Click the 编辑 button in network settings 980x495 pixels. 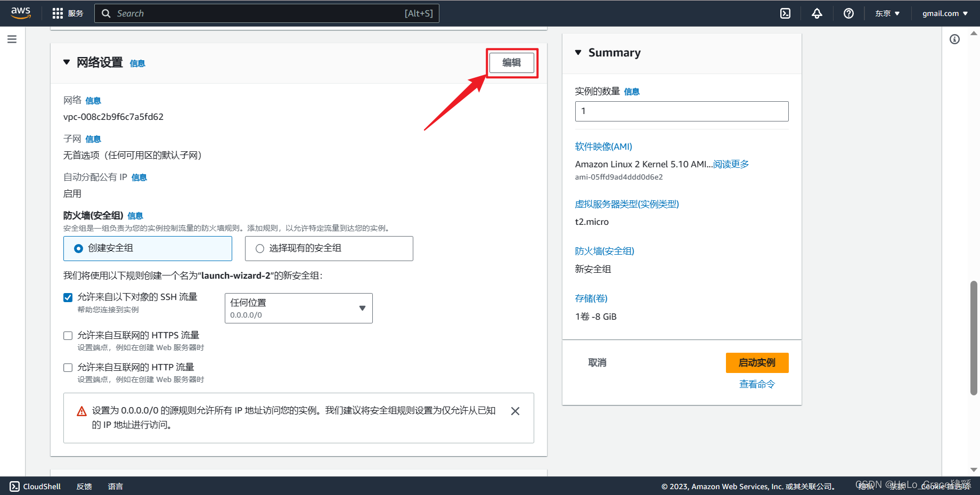(512, 63)
